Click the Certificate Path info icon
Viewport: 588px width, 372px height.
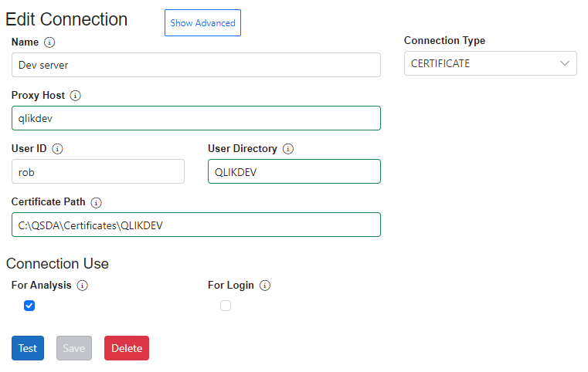97,202
